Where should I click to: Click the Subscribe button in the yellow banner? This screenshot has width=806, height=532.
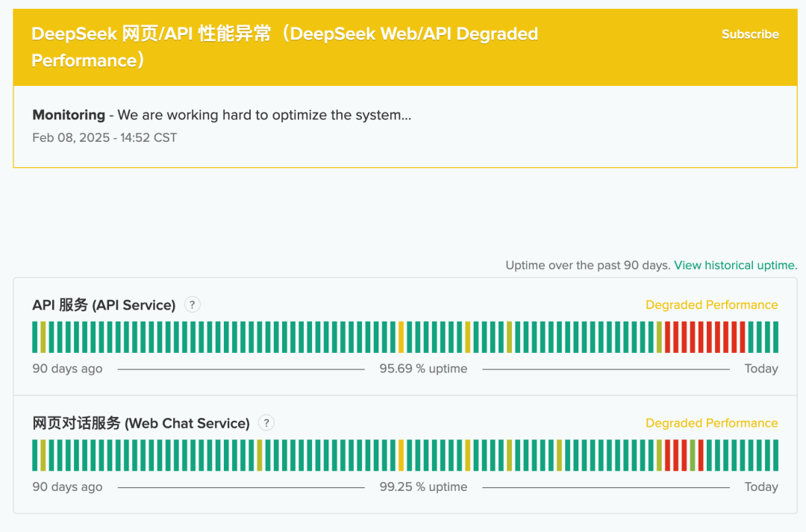750,34
